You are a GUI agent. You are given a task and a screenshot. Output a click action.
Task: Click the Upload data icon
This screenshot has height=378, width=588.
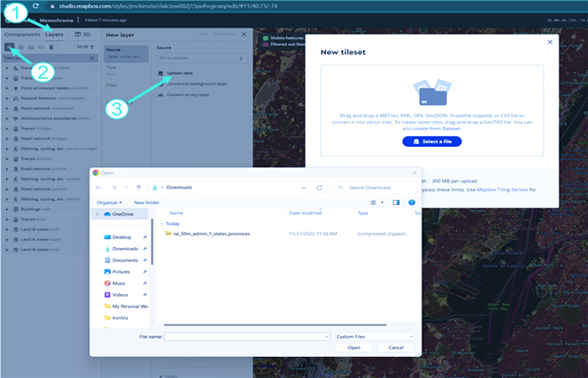[160, 73]
